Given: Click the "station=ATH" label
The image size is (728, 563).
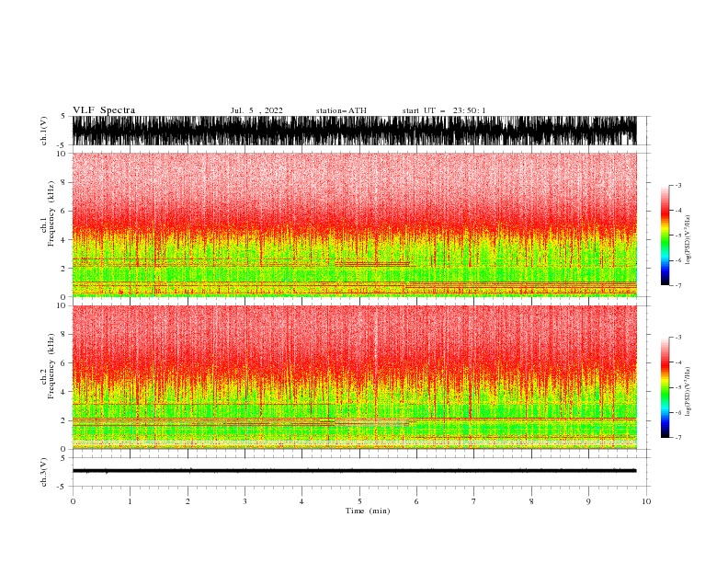Looking at the screenshot, I should tap(341, 110).
